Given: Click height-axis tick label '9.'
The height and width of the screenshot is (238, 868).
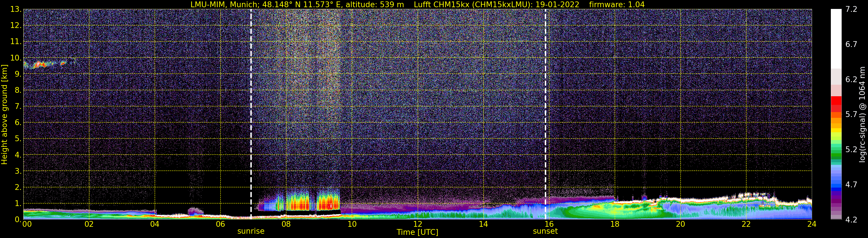Looking at the screenshot, I should [x=18, y=74].
